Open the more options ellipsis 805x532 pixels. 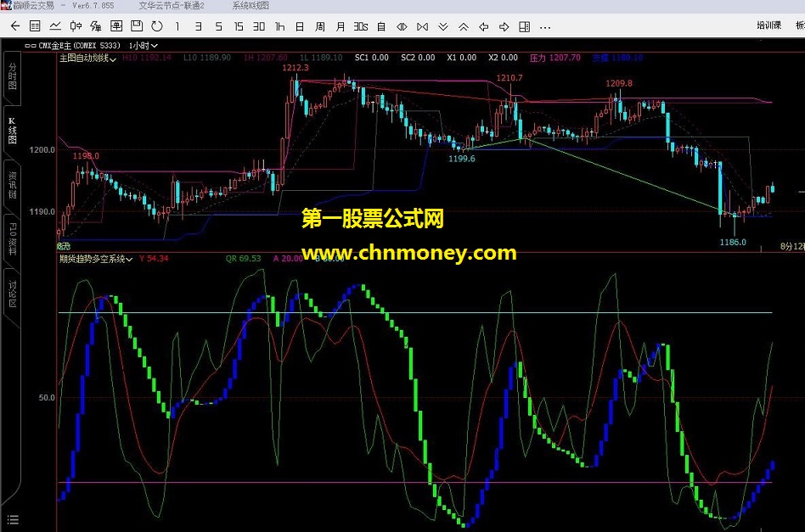click(545, 27)
